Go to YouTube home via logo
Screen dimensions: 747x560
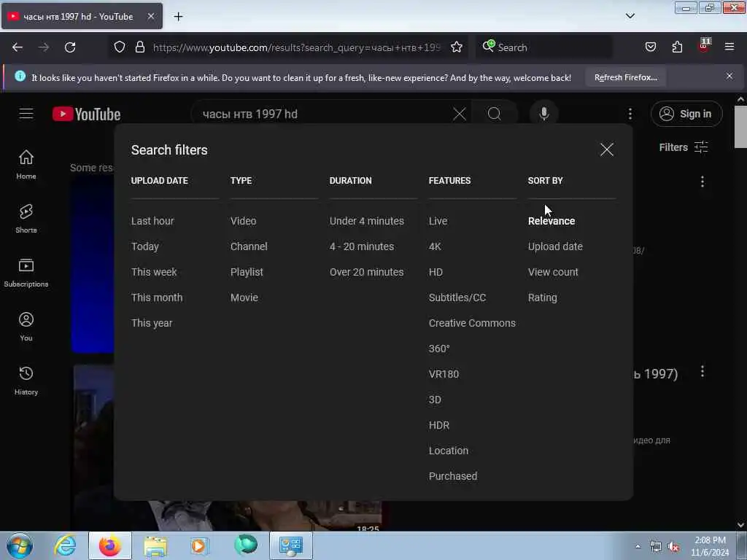point(87,114)
